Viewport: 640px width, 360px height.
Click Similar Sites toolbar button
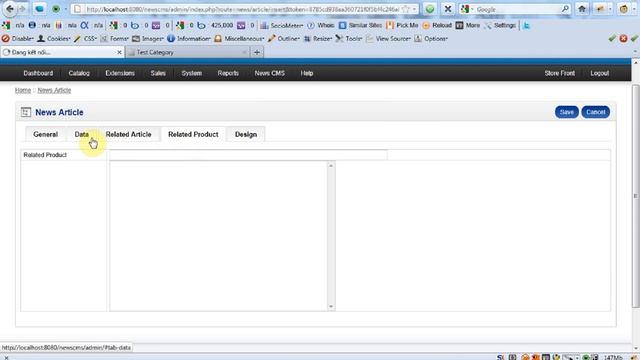pyautogui.click(x=360, y=25)
